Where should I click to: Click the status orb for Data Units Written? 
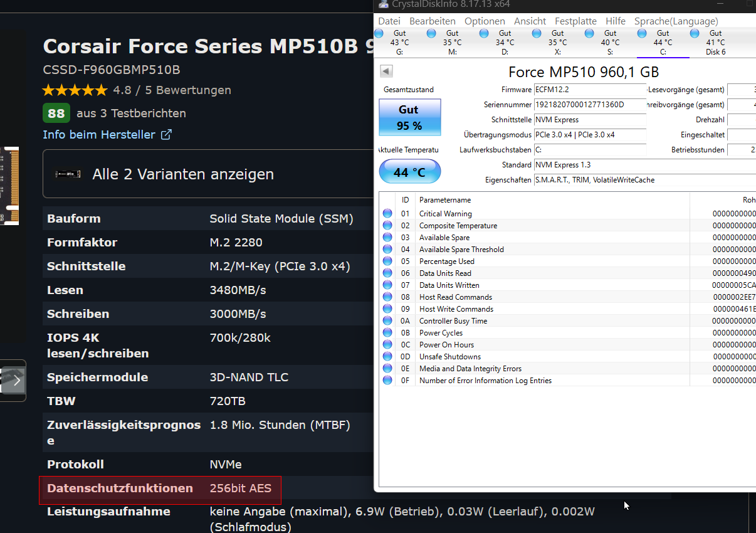387,285
